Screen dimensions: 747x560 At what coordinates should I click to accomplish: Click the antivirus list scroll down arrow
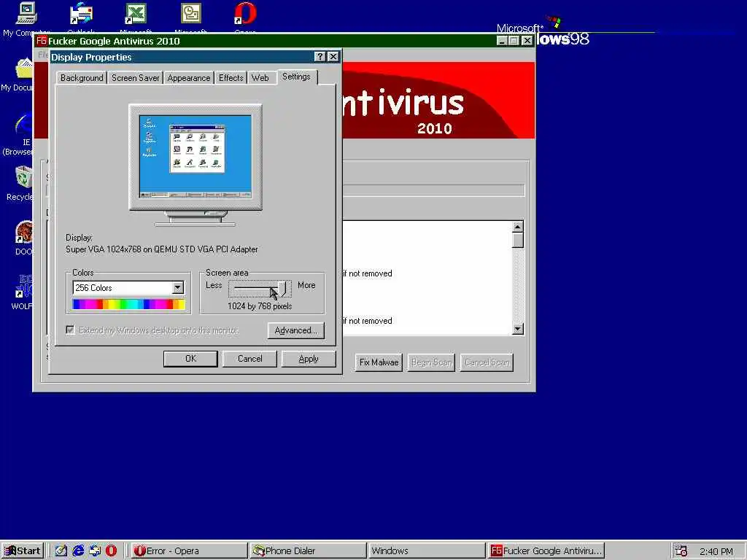tap(518, 329)
